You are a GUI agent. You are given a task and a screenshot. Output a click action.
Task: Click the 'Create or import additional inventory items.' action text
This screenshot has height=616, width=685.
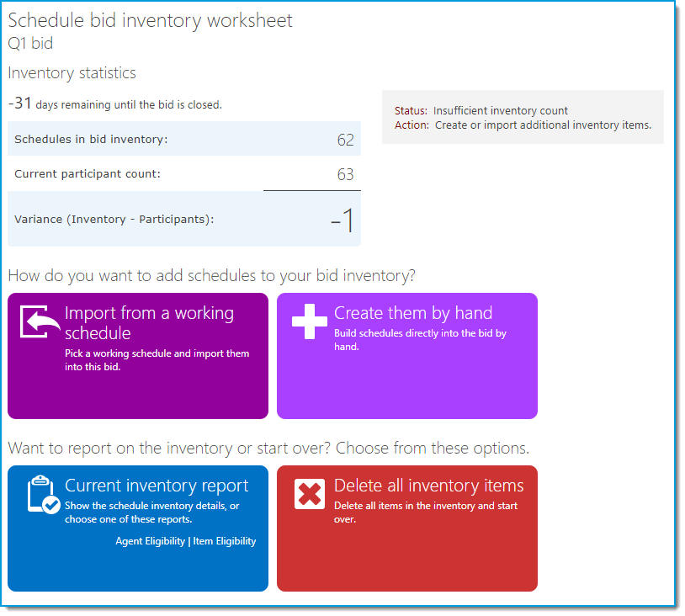(x=544, y=125)
